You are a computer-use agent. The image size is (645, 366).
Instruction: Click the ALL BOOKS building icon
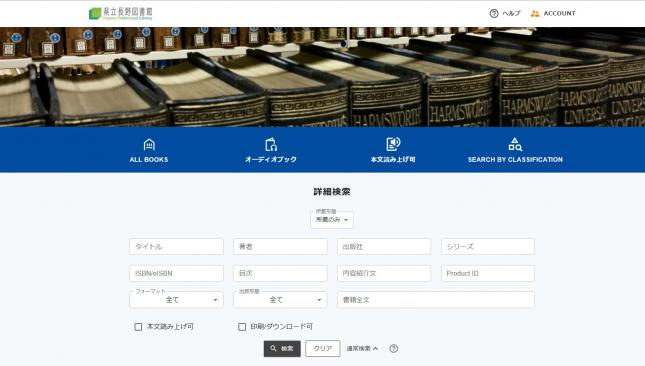149,144
